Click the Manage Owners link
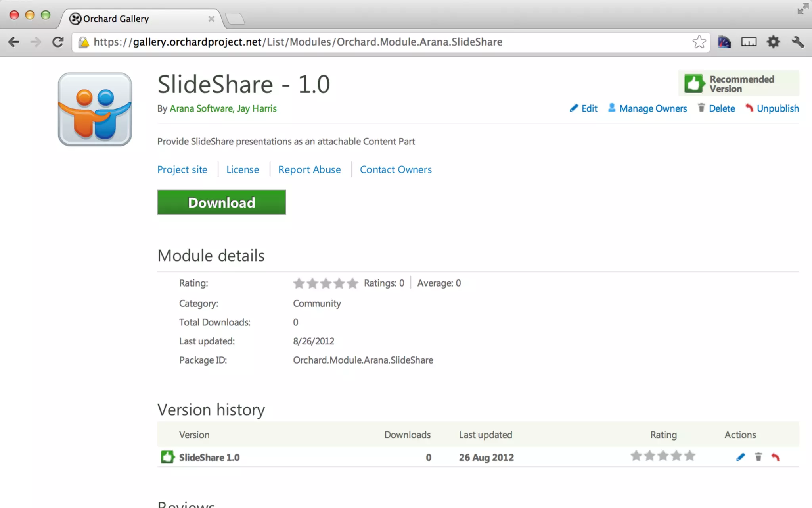The height and width of the screenshot is (508, 812). [x=653, y=108]
